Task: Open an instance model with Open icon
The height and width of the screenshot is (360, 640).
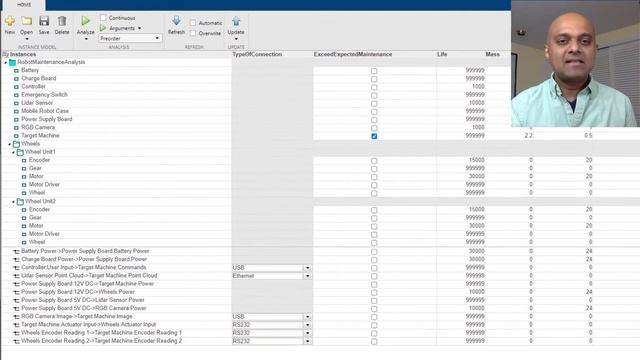Action: click(x=27, y=21)
